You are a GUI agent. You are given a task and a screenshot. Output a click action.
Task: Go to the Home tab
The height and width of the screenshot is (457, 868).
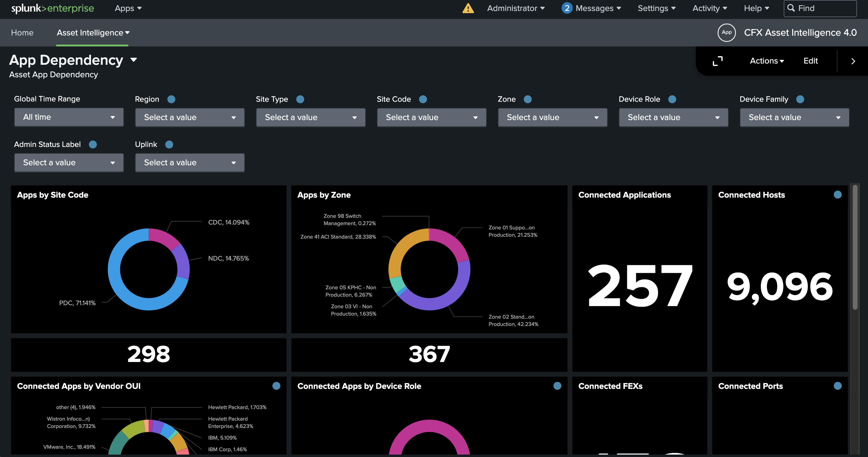click(22, 33)
